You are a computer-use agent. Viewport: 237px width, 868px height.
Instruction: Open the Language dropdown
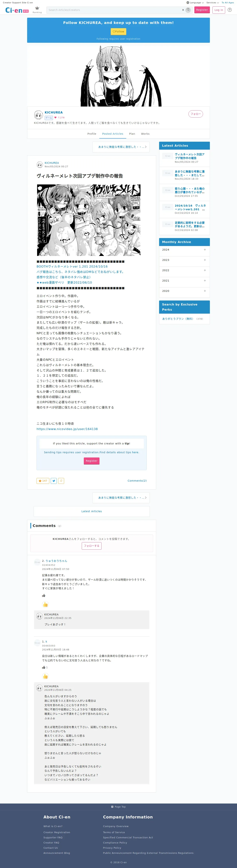195,3
